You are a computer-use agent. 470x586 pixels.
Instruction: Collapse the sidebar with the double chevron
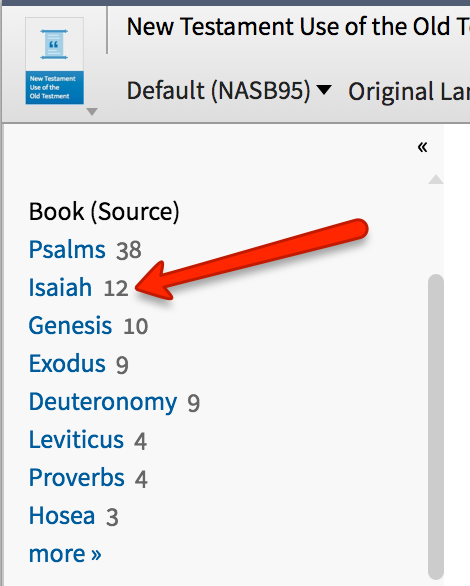coord(423,147)
